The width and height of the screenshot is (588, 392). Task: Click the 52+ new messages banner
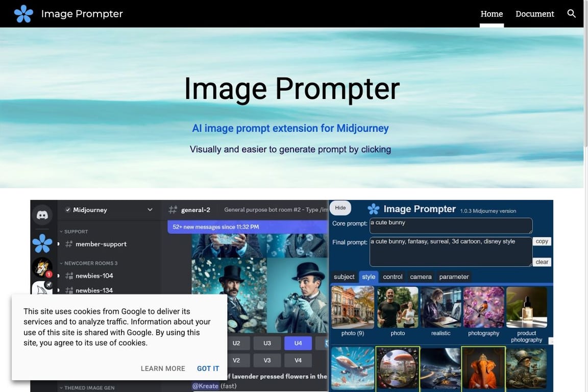click(248, 227)
